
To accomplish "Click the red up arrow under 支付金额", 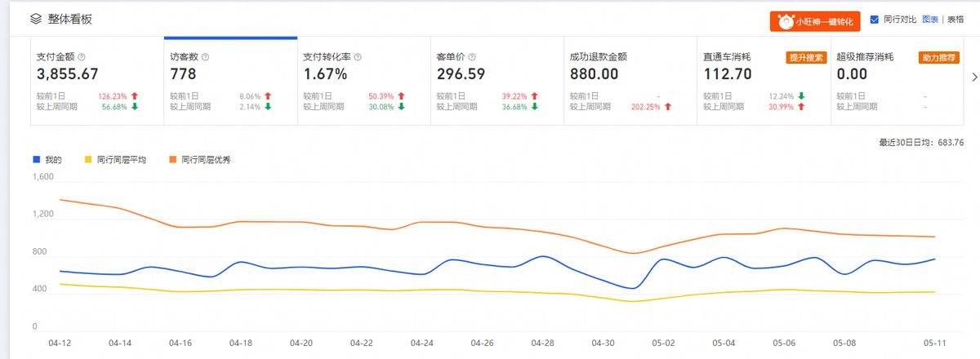I will 134,96.
